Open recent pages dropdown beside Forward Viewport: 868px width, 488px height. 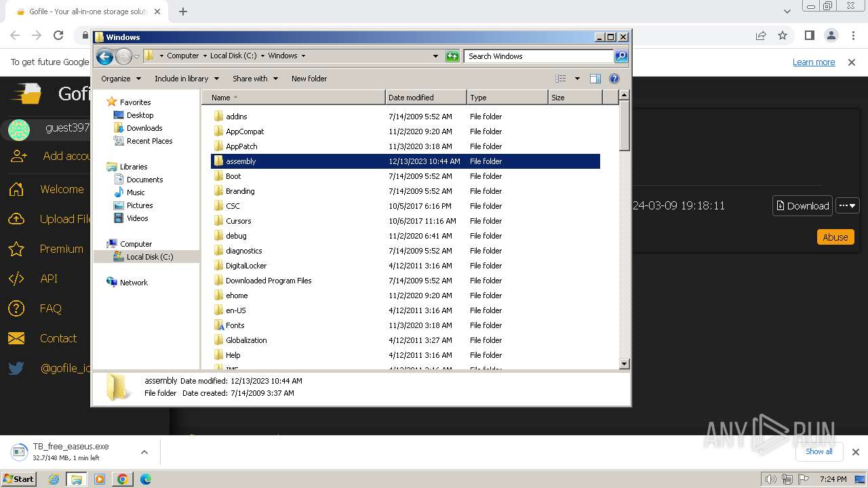coord(136,56)
